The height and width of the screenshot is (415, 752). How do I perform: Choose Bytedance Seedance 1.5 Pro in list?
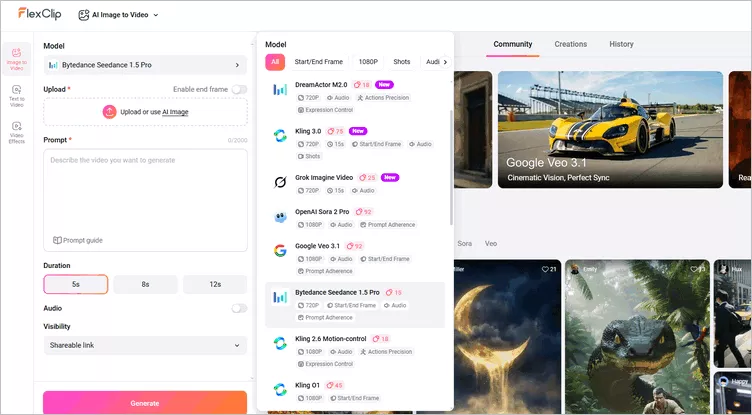(355, 305)
